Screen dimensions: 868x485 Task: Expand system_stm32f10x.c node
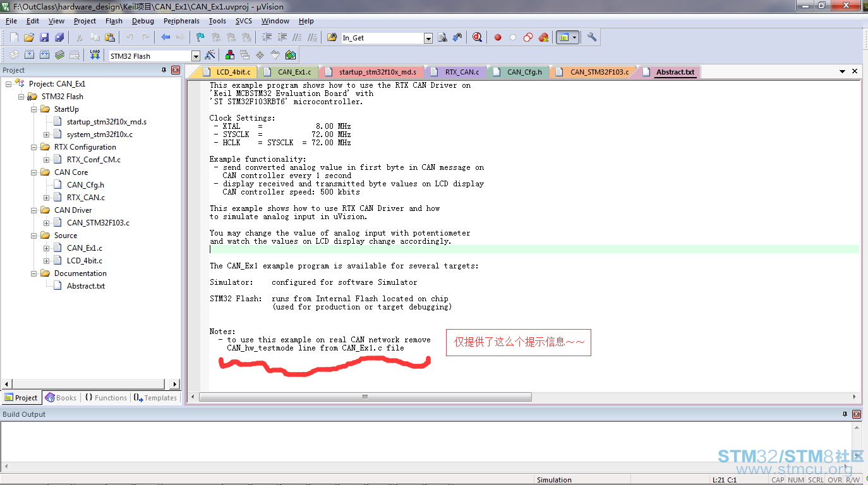(47, 134)
